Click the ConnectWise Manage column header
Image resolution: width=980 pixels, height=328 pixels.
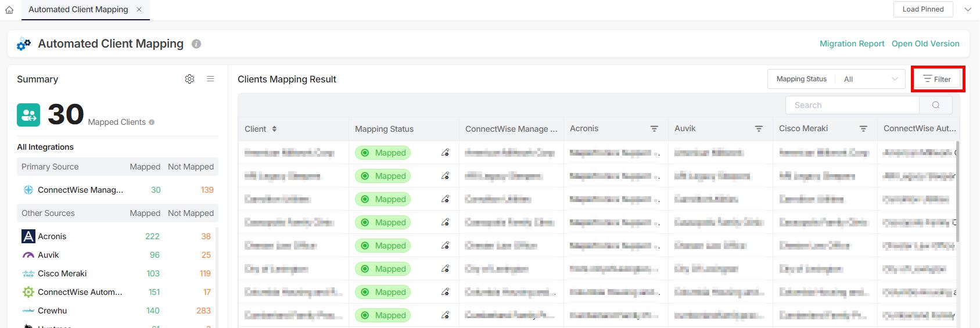511,129
